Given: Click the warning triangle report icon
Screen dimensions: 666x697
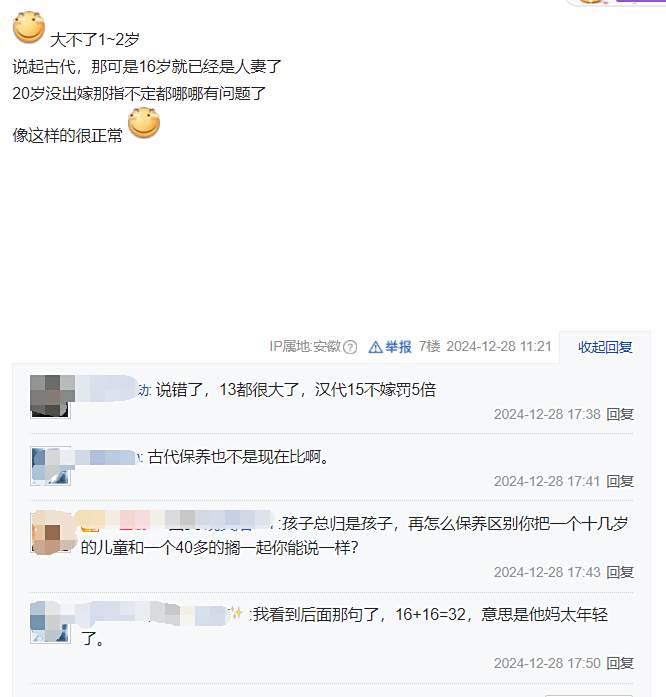Looking at the screenshot, I should 375,347.
